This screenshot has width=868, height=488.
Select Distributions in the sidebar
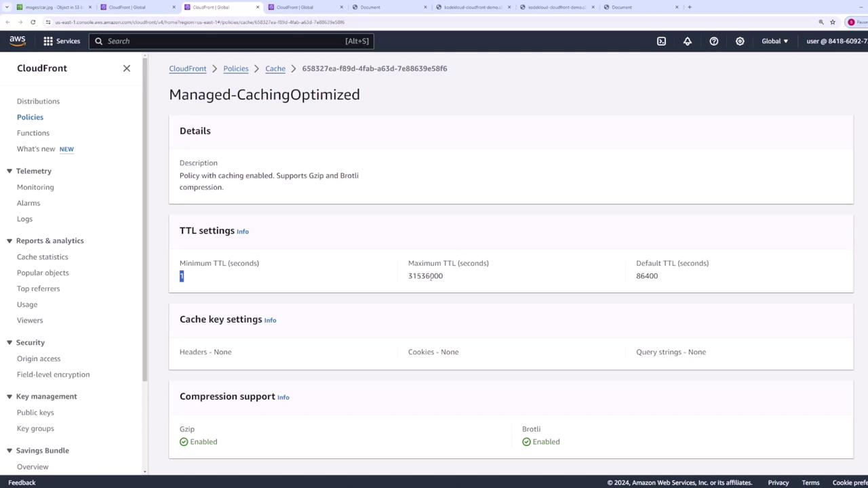click(x=38, y=101)
